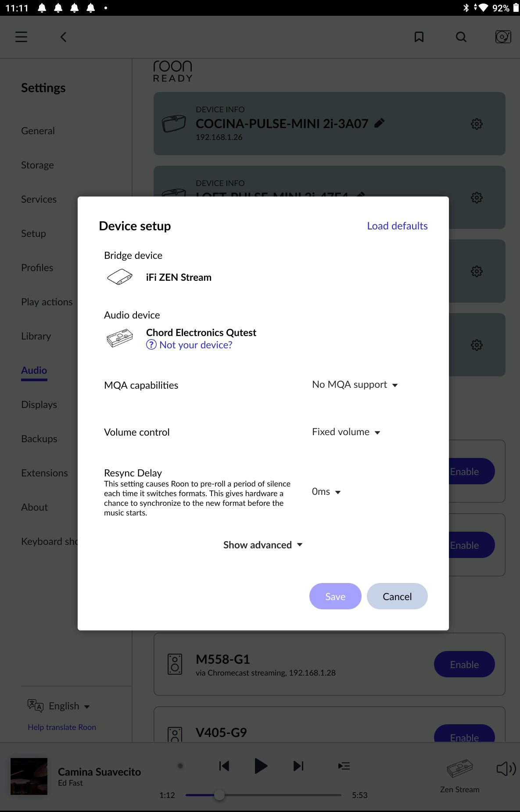
Task: Open gear settings for COCINA-PULSE-MINI device
Action: point(477,124)
